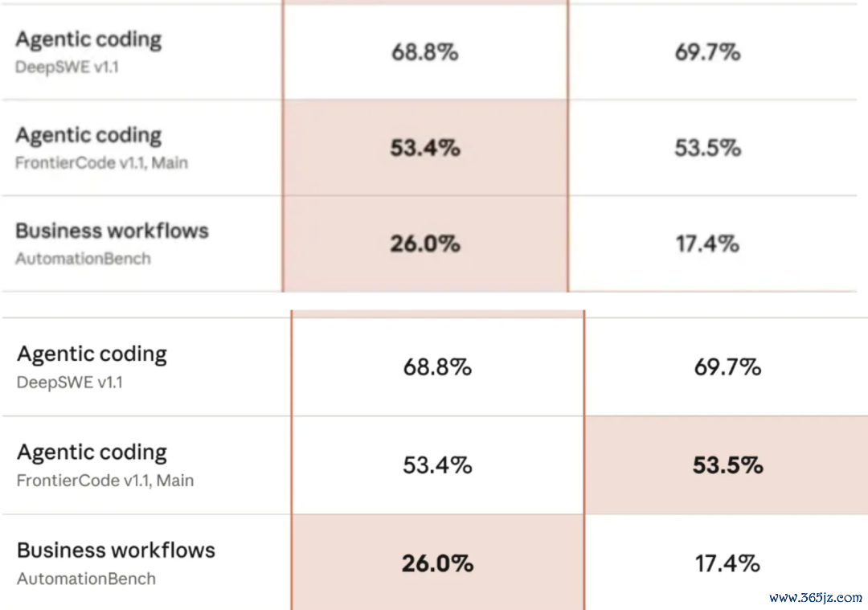Select the highlighted 53.5% cell in bottom table

(727, 465)
